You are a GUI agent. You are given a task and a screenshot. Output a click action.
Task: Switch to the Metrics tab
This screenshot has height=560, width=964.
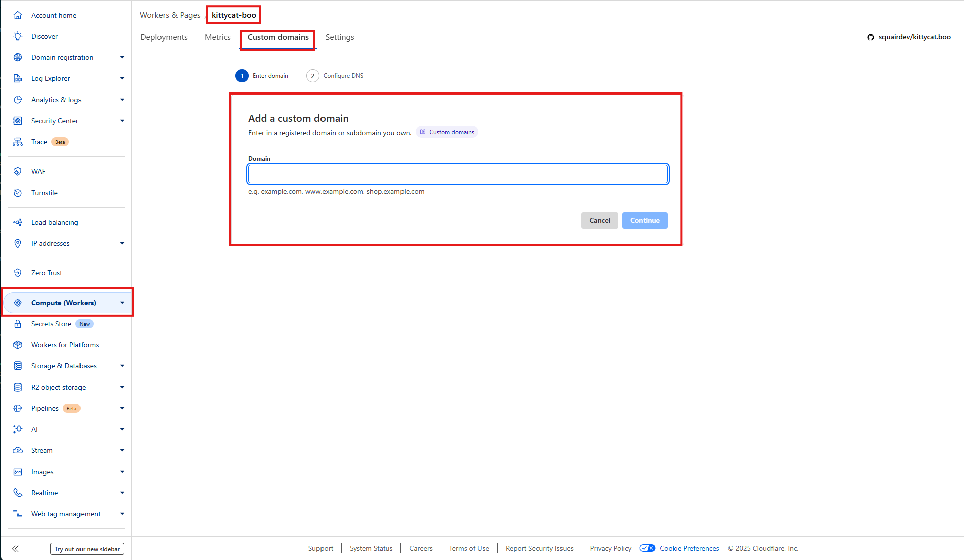tap(217, 37)
